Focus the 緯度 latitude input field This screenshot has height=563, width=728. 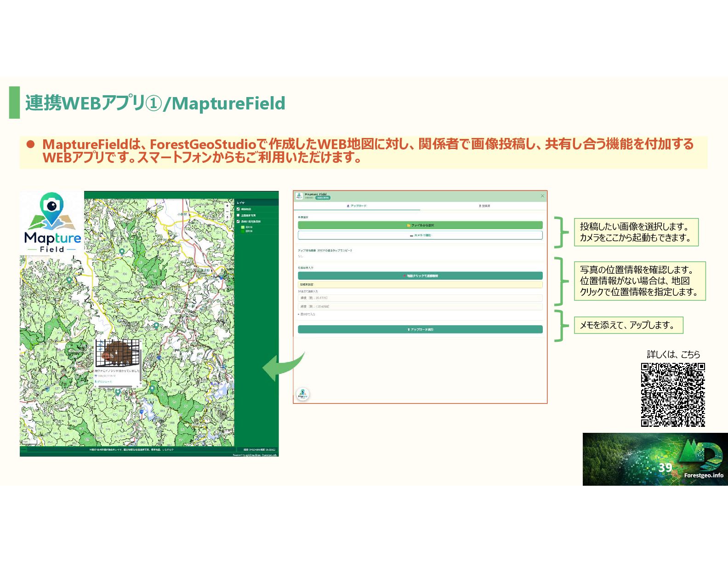[x=420, y=298]
